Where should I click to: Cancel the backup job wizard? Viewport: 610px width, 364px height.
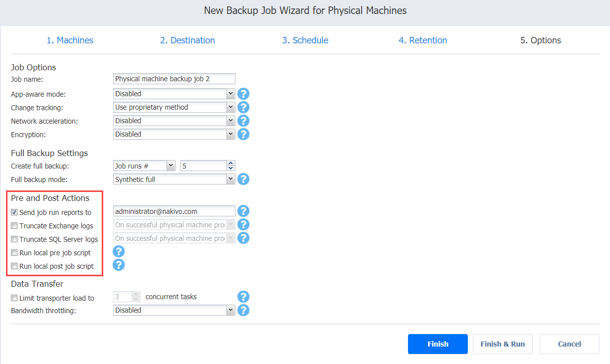tap(570, 344)
